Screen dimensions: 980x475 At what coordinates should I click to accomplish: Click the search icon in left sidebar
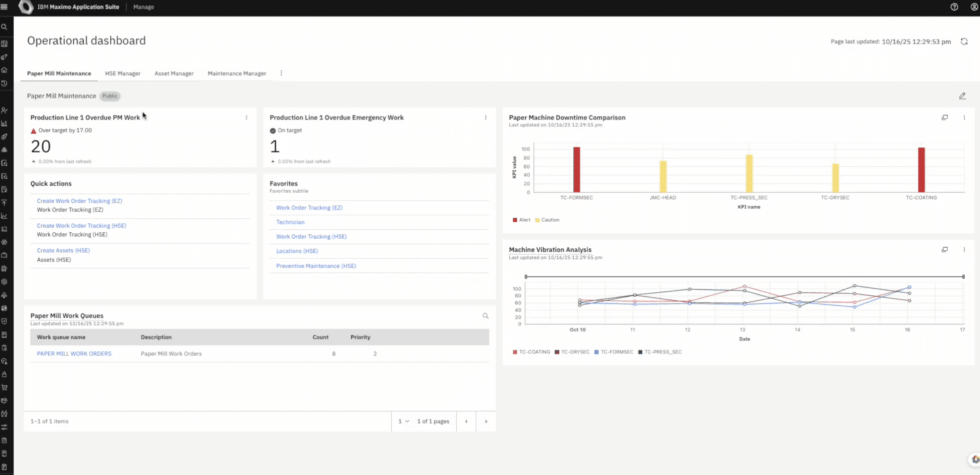coord(4,27)
